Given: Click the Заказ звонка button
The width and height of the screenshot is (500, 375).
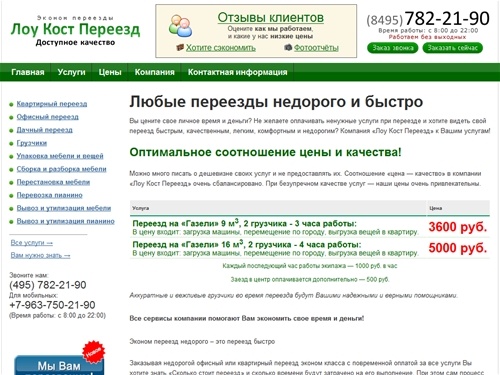Looking at the screenshot, I should 393,48.
